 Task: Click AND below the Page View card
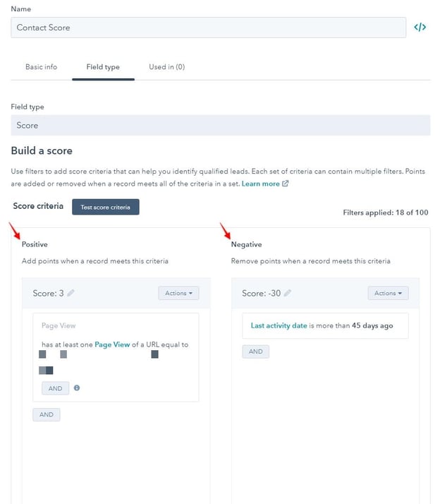tap(47, 414)
